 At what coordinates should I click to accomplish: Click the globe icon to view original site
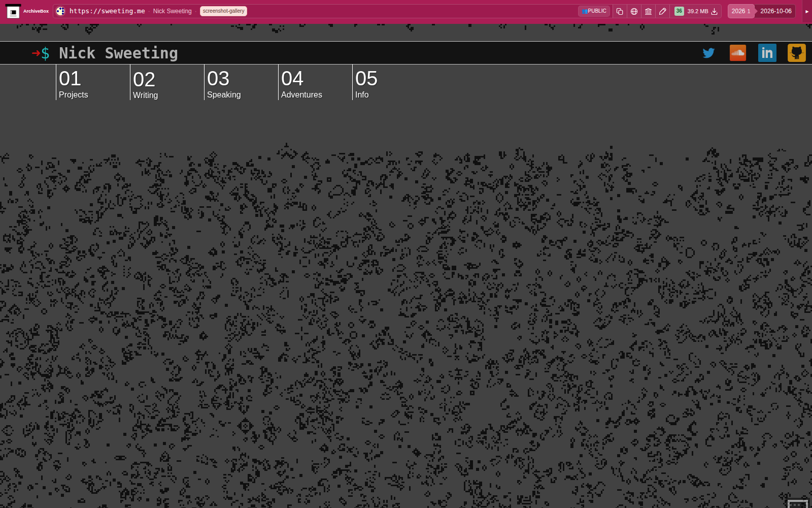click(x=634, y=11)
